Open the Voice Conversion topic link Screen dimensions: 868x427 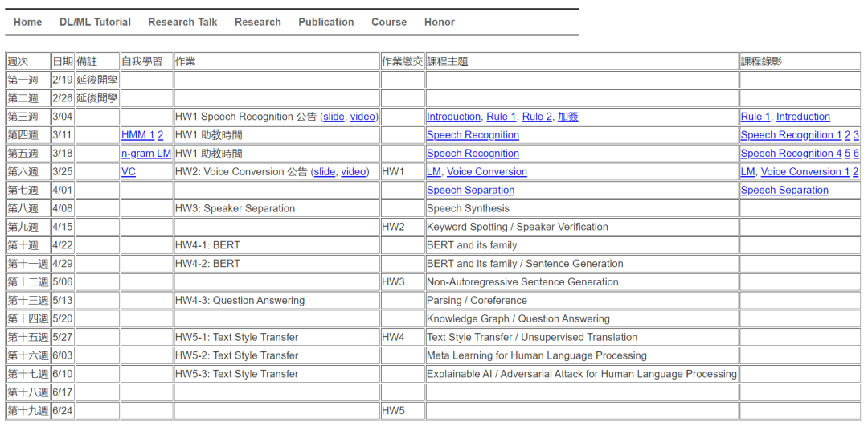(487, 172)
